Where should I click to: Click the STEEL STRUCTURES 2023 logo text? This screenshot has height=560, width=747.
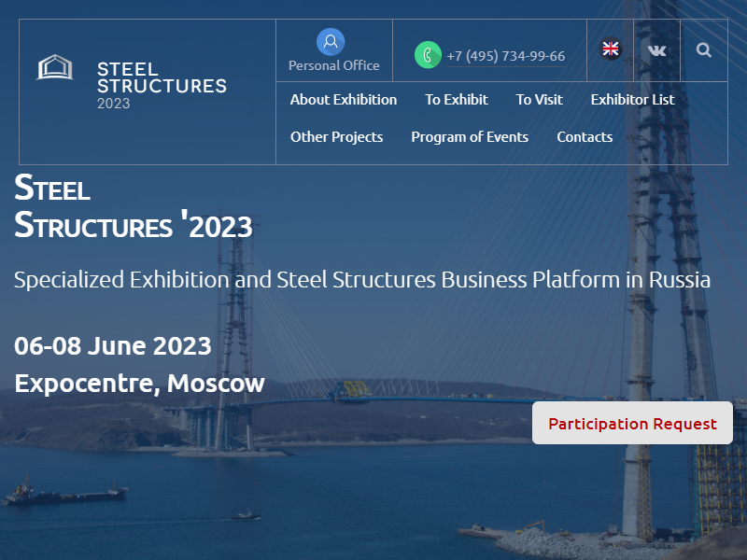tap(162, 85)
